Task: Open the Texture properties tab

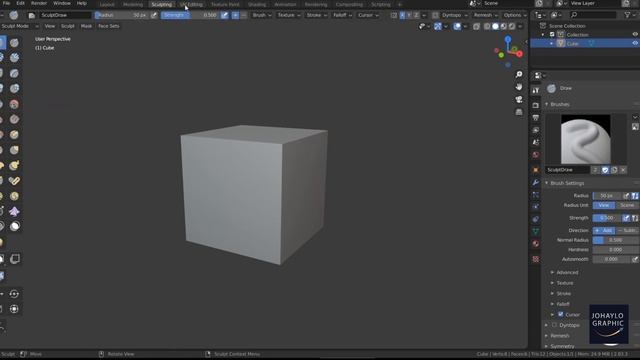Action: point(536,259)
